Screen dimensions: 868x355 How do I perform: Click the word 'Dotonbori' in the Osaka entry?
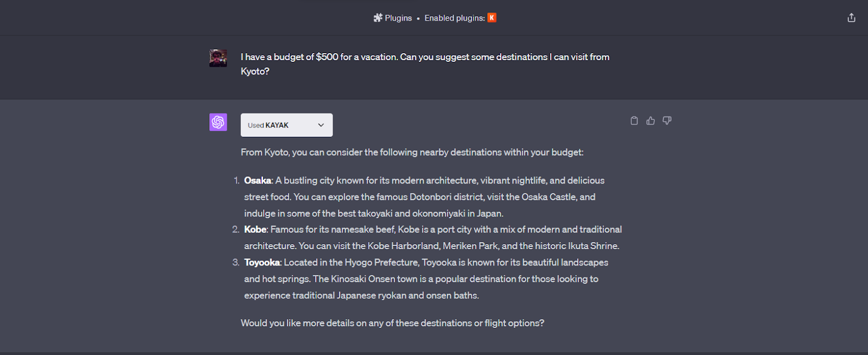(x=430, y=197)
